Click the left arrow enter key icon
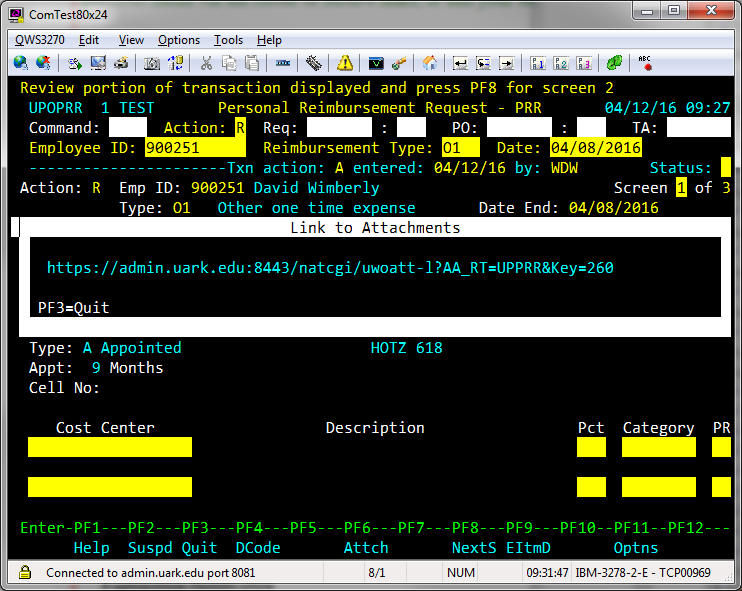The width and height of the screenshot is (742, 591). point(460,62)
